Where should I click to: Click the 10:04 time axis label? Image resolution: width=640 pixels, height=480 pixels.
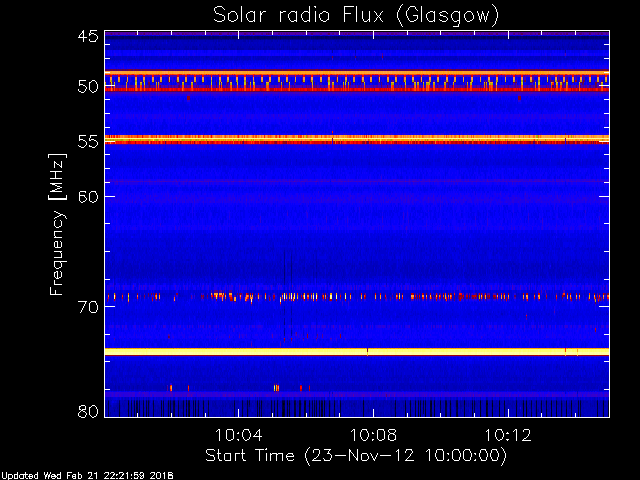tap(238, 435)
